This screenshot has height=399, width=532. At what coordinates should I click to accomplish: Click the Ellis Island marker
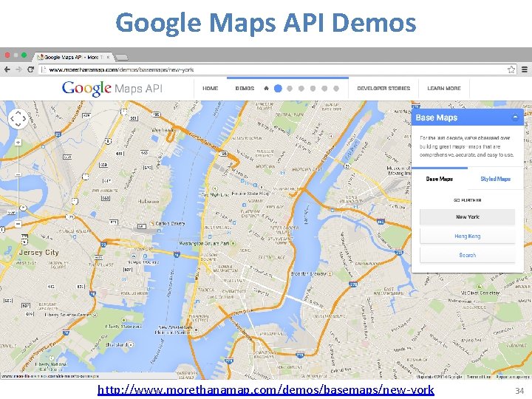[131, 345]
